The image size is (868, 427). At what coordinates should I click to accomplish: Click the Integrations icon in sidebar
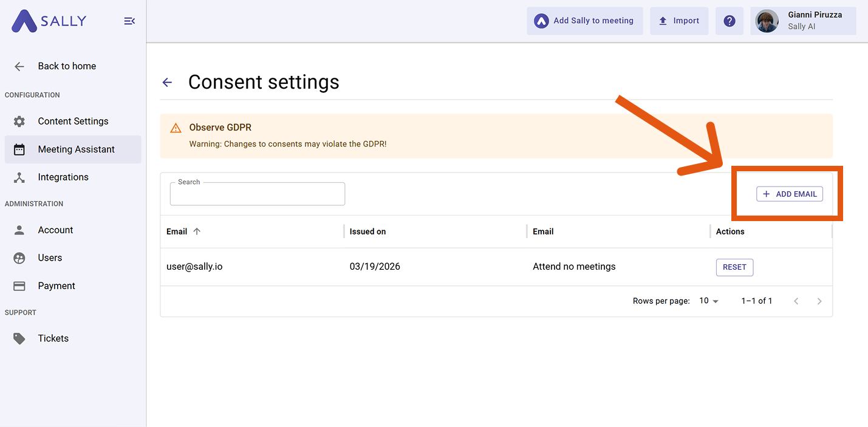coord(19,177)
